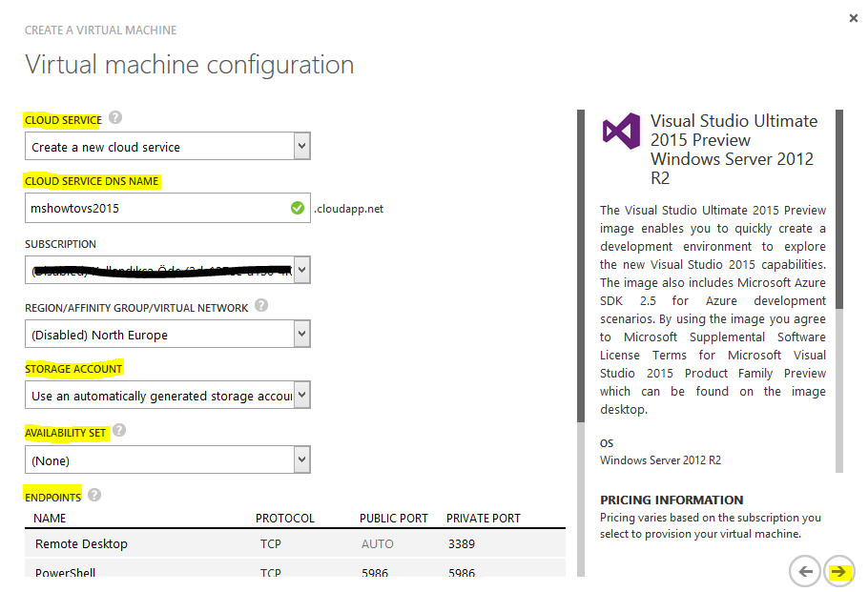Click the Visual Studio logo icon
The height and width of the screenshot is (592, 868).
[621, 131]
